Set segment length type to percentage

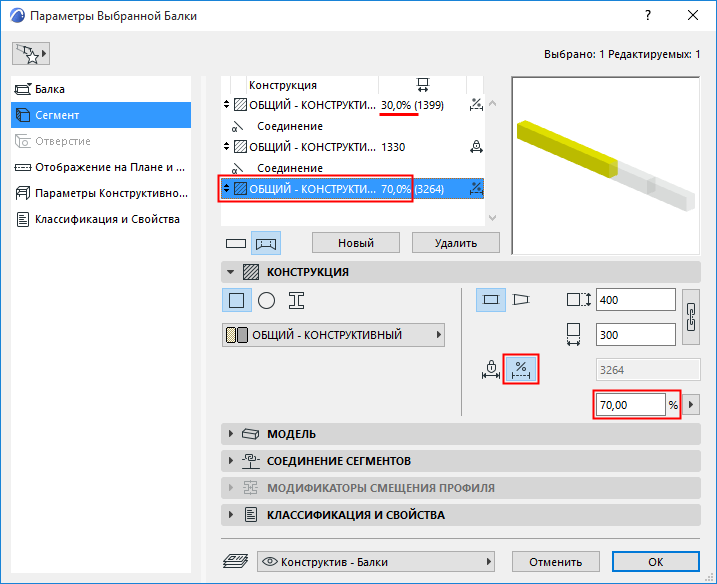(521, 369)
